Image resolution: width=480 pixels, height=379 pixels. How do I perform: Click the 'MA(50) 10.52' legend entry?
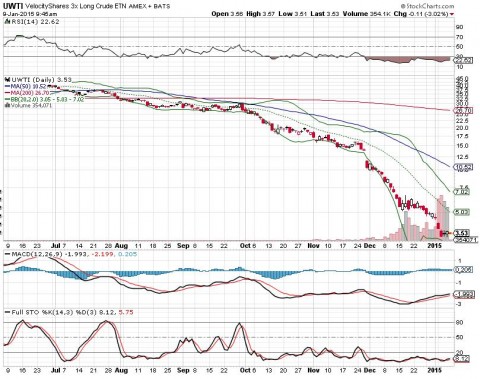(x=25, y=86)
